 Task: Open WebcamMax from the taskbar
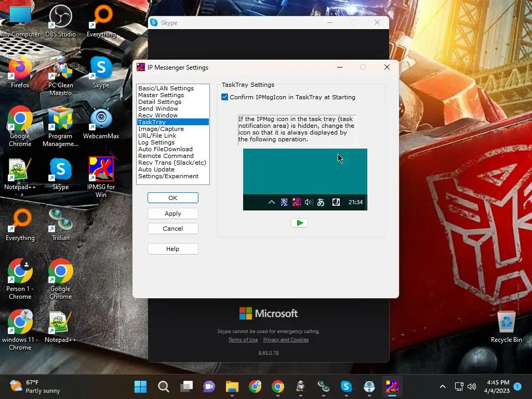[x=369, y=387]
